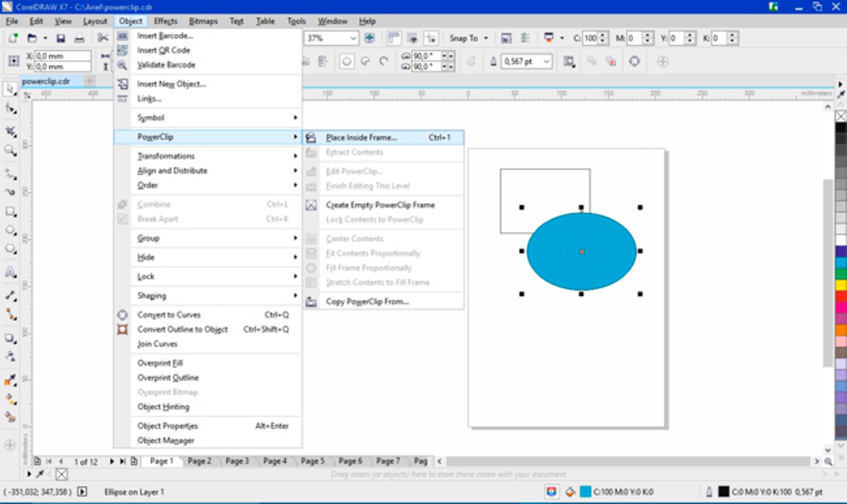
Task: Open the Snap To dropdown
Action: point(486,38)
